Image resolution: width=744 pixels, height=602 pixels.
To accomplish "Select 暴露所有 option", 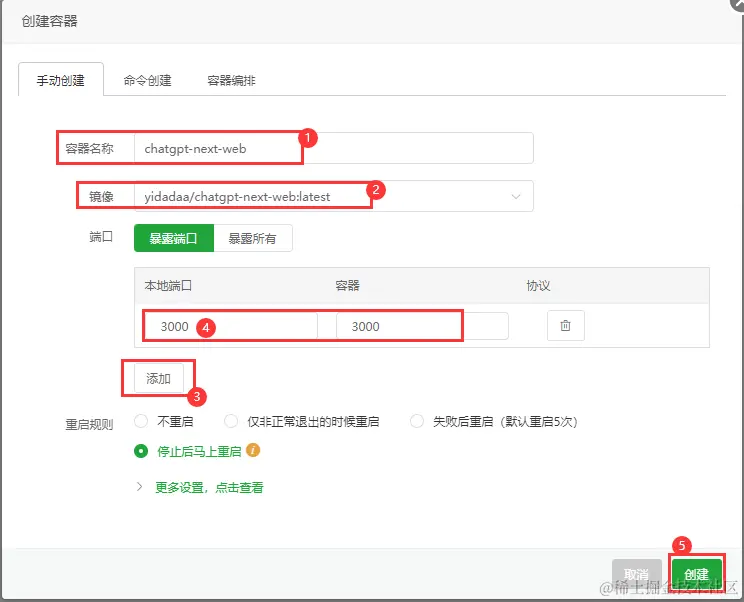I will pyautogui.click(x=252, y=238).
